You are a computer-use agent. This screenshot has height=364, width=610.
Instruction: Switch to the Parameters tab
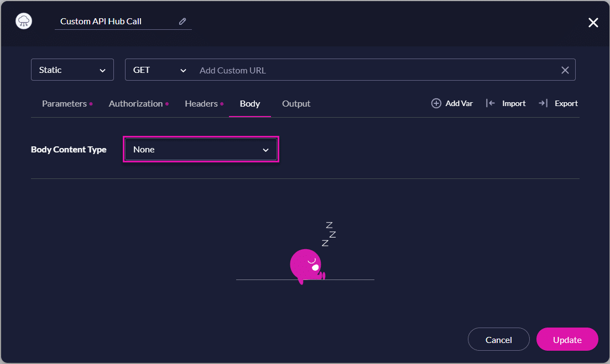[64, 104]
